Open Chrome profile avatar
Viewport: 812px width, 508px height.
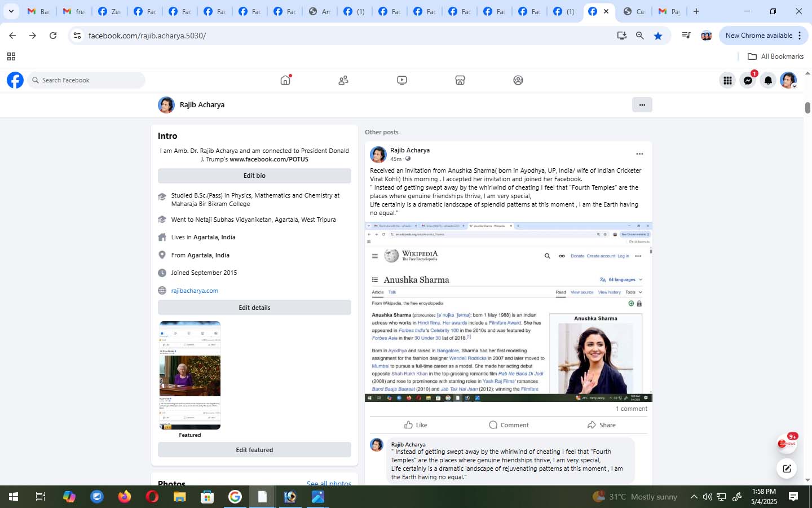click(x=707, y=36)
